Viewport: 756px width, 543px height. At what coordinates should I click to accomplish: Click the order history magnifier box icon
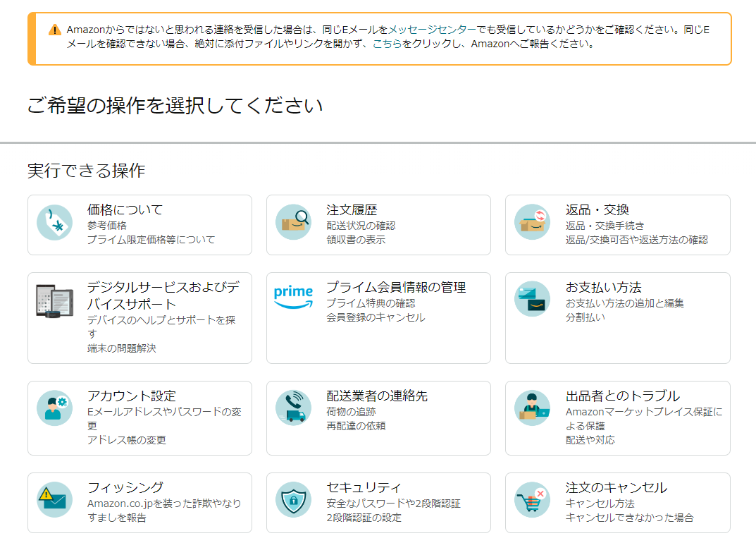[293, 222]
